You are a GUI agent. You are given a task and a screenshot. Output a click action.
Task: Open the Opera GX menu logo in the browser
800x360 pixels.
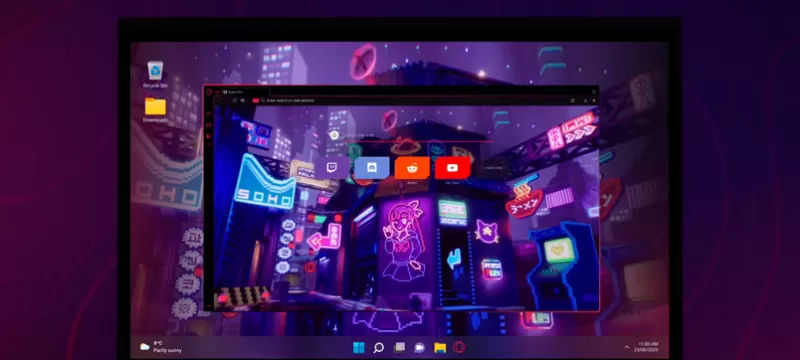[x=209, y=92]
